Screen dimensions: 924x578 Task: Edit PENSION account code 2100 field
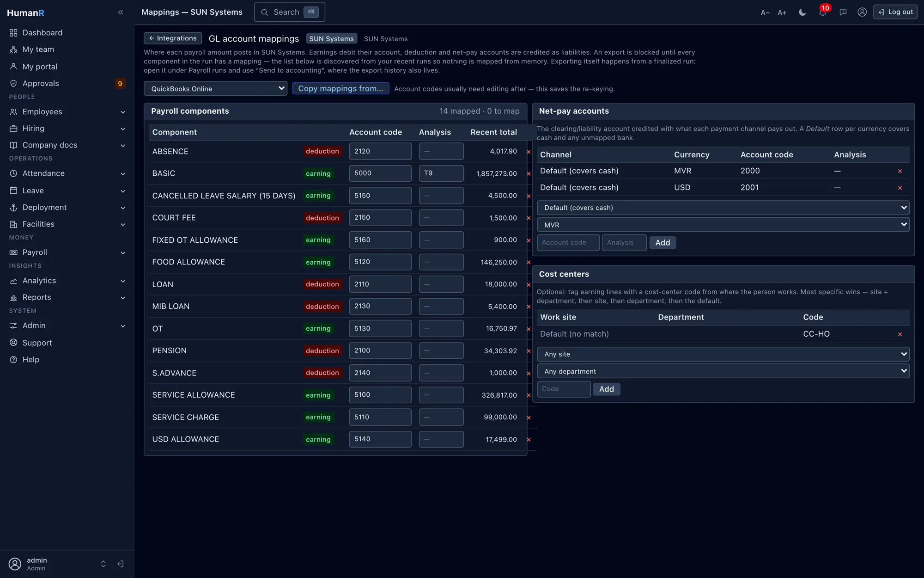tap(380, 350)
